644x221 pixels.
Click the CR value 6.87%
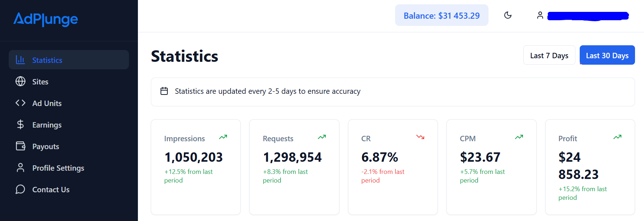click(380, 157)
